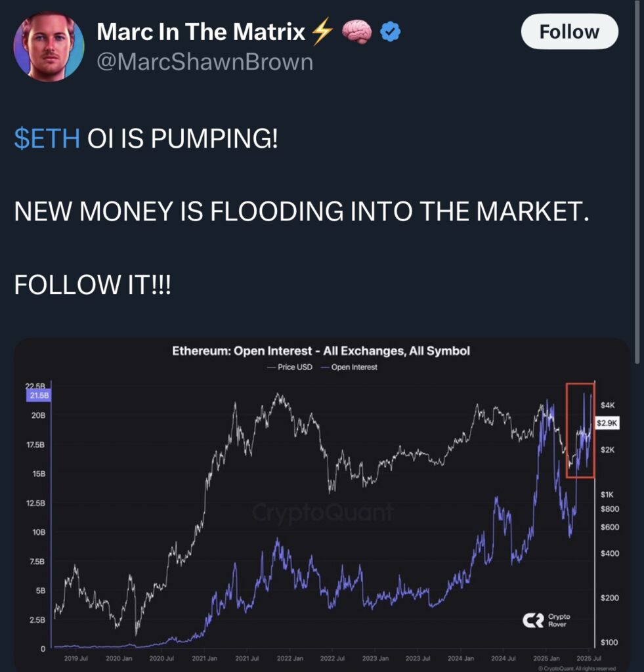Click the brain emoji icon
644x672 pixels.
click(356, 31)
